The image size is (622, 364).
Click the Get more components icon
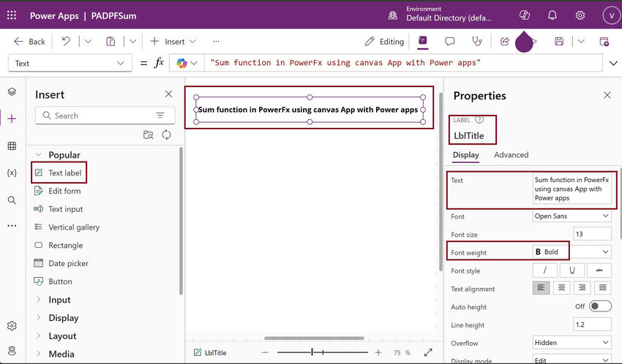click(x=148, y=134)
